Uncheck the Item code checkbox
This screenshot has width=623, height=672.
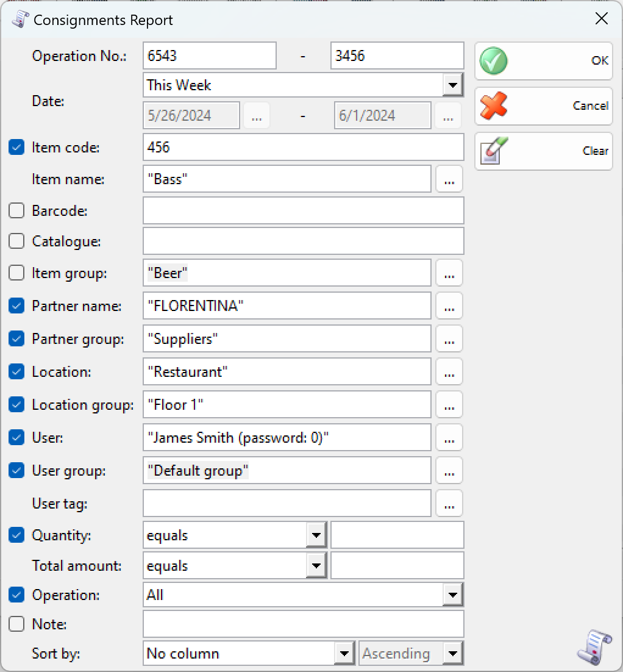(x=16, y=147)
